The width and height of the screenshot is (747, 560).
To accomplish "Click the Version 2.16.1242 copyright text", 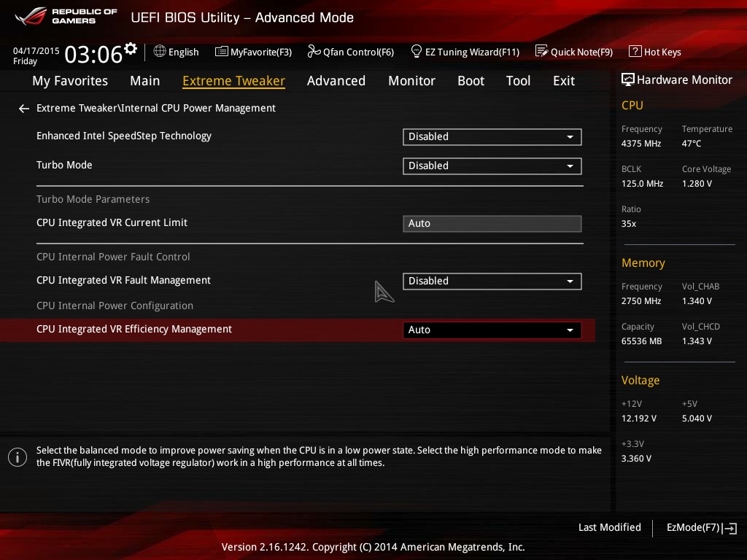I will tap(373, 547).
